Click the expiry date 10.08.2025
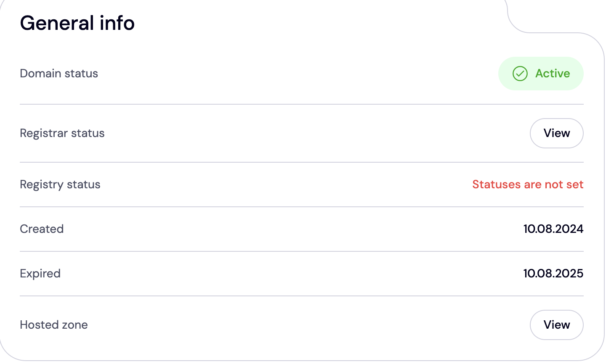 (553, 274)
